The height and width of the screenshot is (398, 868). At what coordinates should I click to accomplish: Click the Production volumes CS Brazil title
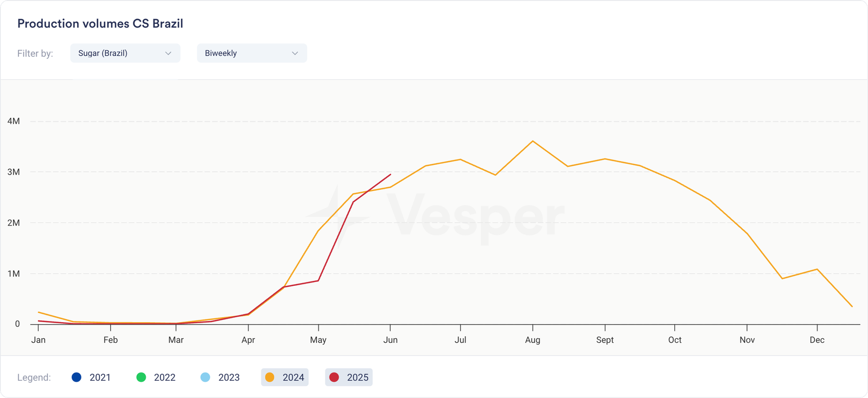tap(100, 23)
